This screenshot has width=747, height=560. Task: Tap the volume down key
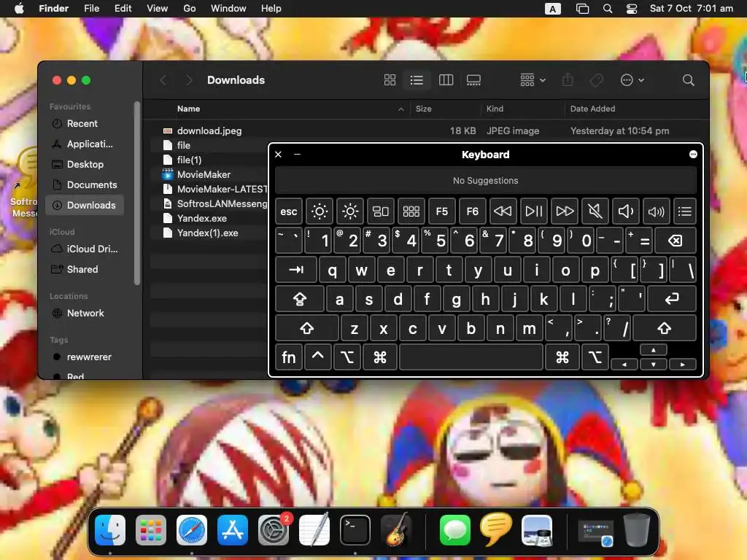tap(625, 211)
